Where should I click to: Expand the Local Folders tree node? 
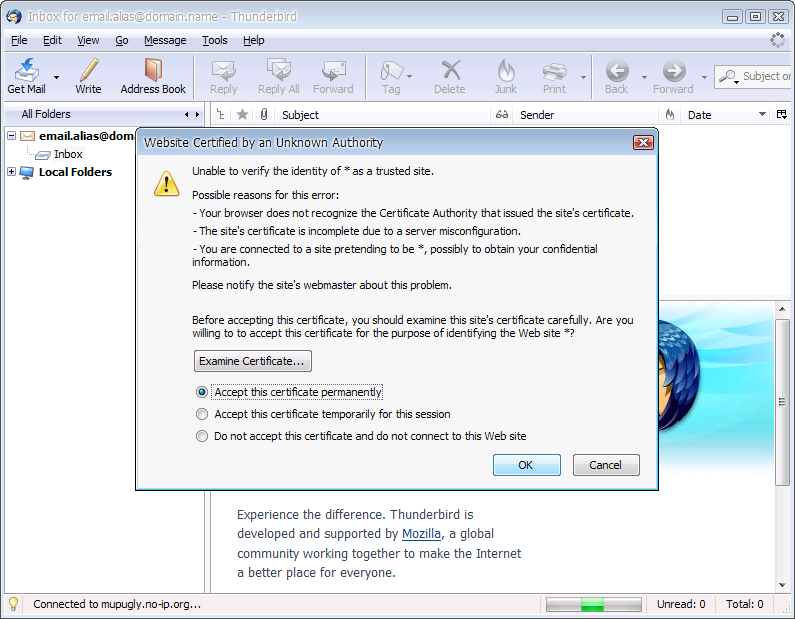tap(12, 172)
